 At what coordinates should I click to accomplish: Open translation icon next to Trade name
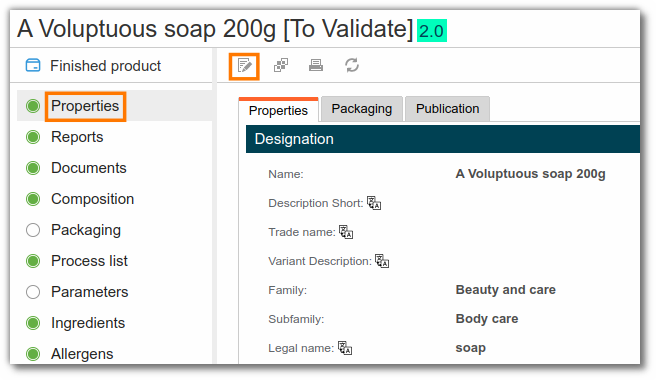click(x=346, y=232)
